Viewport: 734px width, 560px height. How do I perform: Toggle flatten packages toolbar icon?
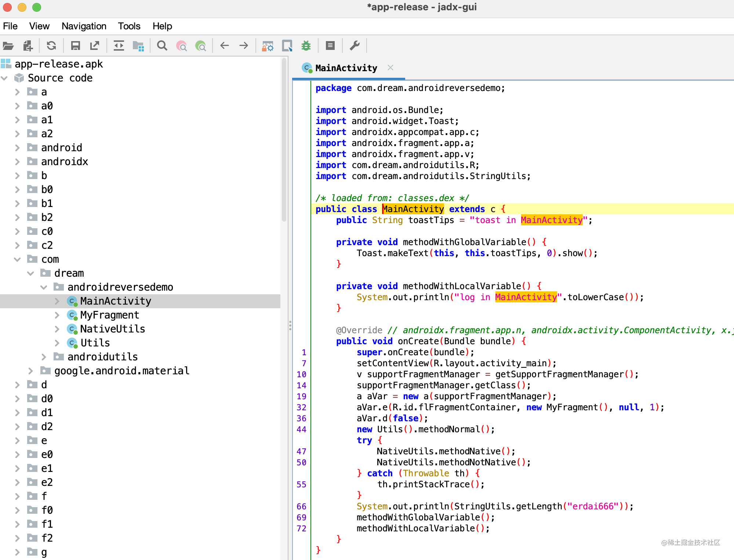tap(138, 46)
